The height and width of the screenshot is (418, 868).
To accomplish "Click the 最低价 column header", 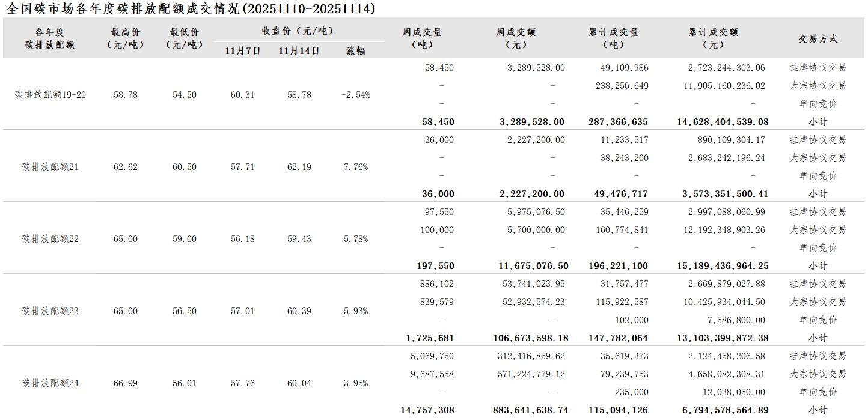I will [x=184, y=38].
